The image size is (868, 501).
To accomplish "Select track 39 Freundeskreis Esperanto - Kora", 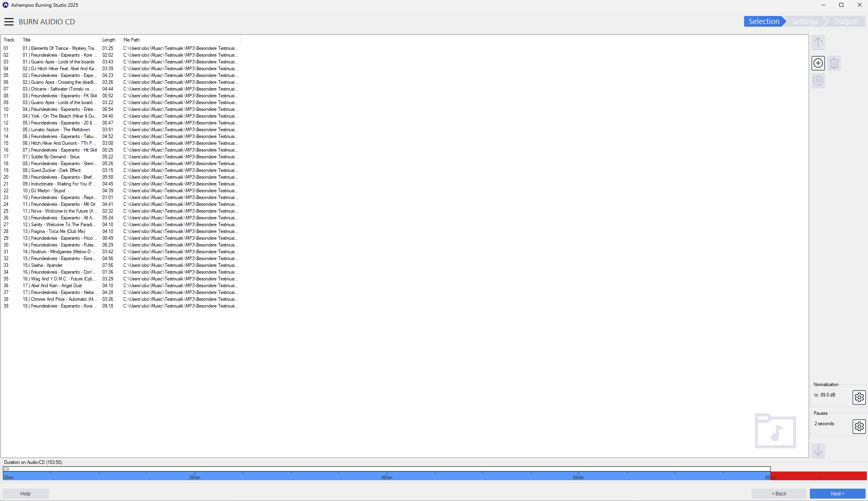I will point(120,306).
